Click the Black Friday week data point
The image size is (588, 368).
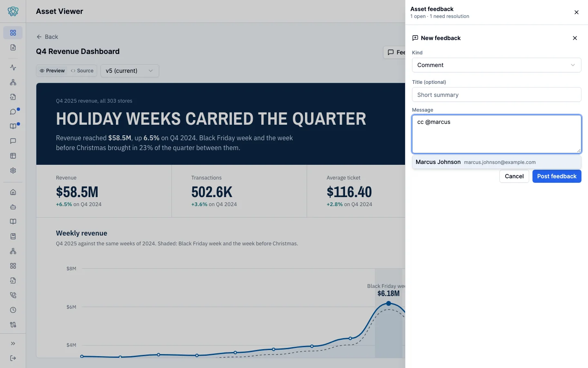click(389, 303)
